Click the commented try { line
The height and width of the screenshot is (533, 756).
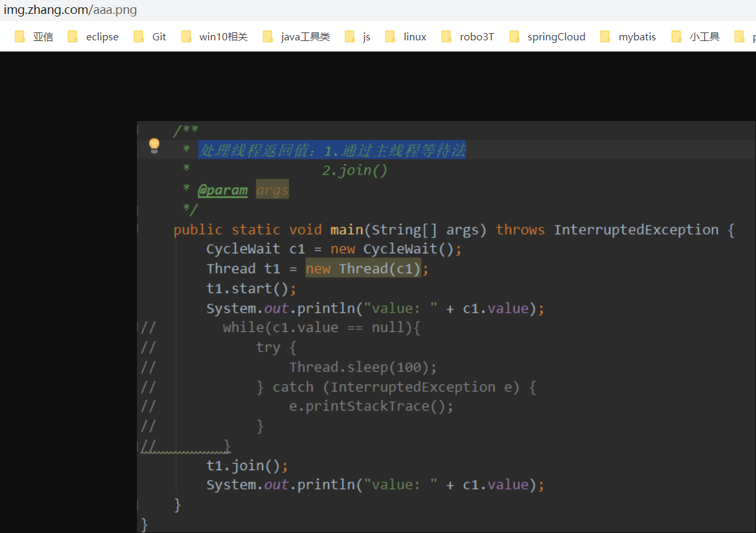[x=276, y=347]
